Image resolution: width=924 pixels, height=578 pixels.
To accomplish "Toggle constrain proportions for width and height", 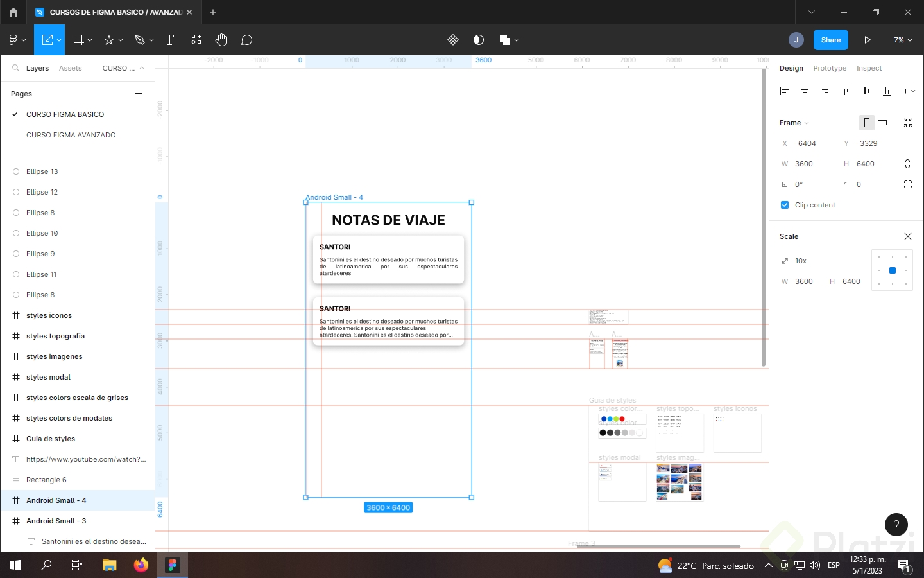I will click(907, 164).
